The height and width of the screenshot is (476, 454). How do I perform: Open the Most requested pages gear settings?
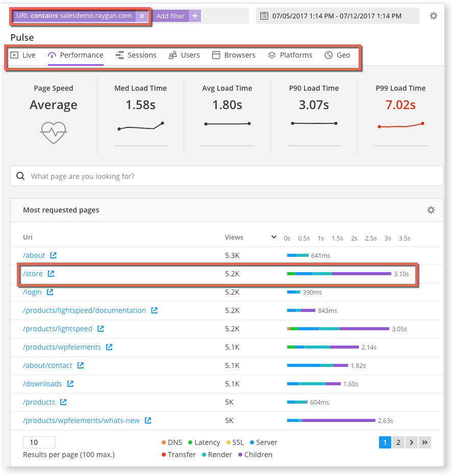point(431,209)
